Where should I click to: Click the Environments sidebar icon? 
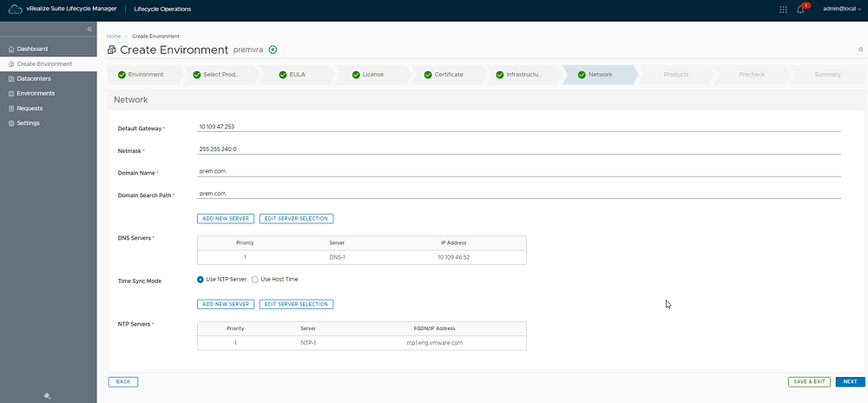pyautogui.click(x=11, y=94)
